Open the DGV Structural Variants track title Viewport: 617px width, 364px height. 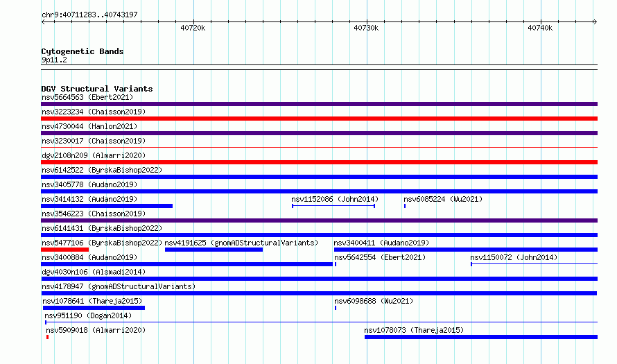coord(97,89)
